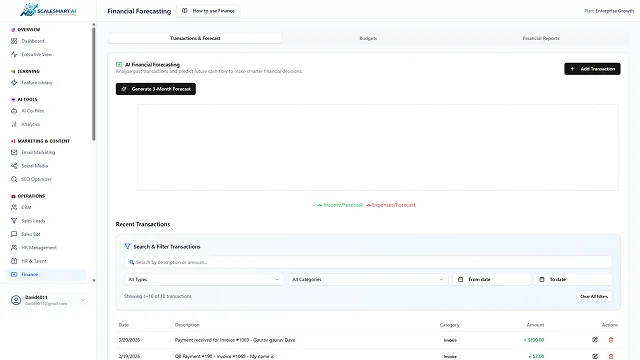Open Analytics bar chart icon
Image resolution: width=640 pixels, height=360 pixels.
coord(14,124)
